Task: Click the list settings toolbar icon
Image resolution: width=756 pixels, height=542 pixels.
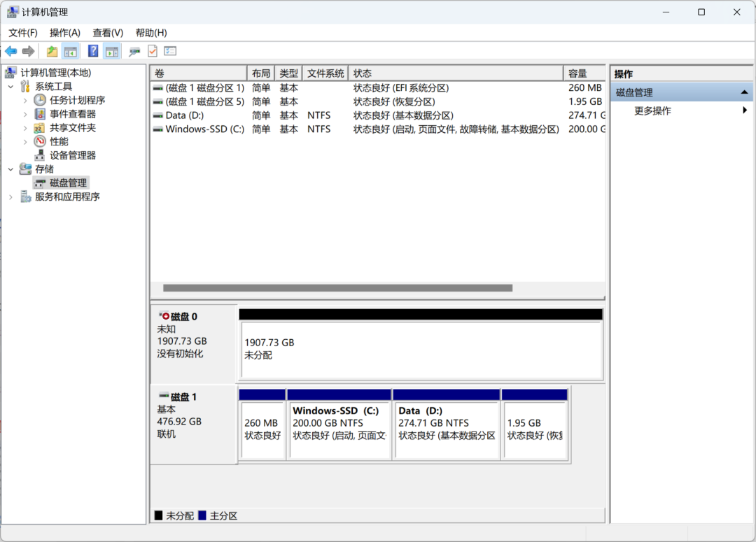Action: pos(170,51)
